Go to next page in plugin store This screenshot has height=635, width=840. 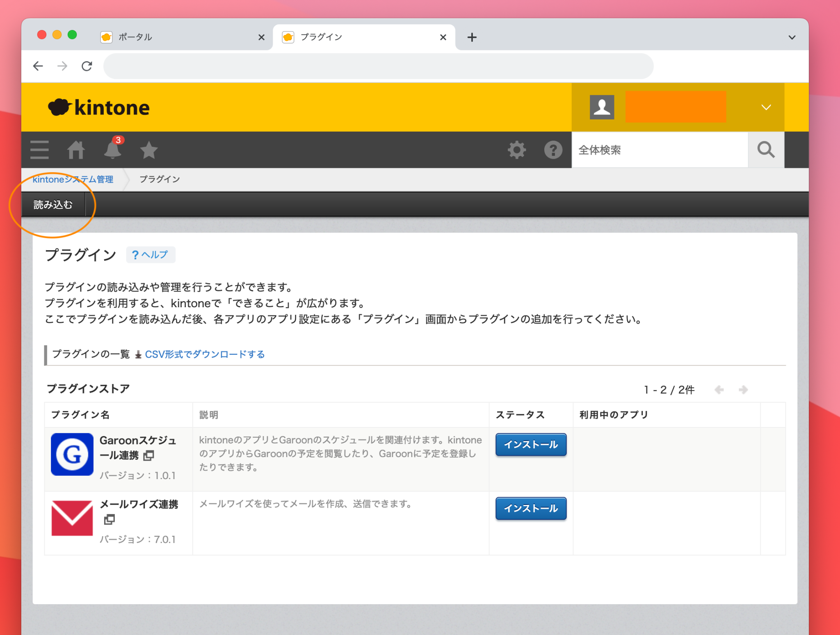pos(743,390)
